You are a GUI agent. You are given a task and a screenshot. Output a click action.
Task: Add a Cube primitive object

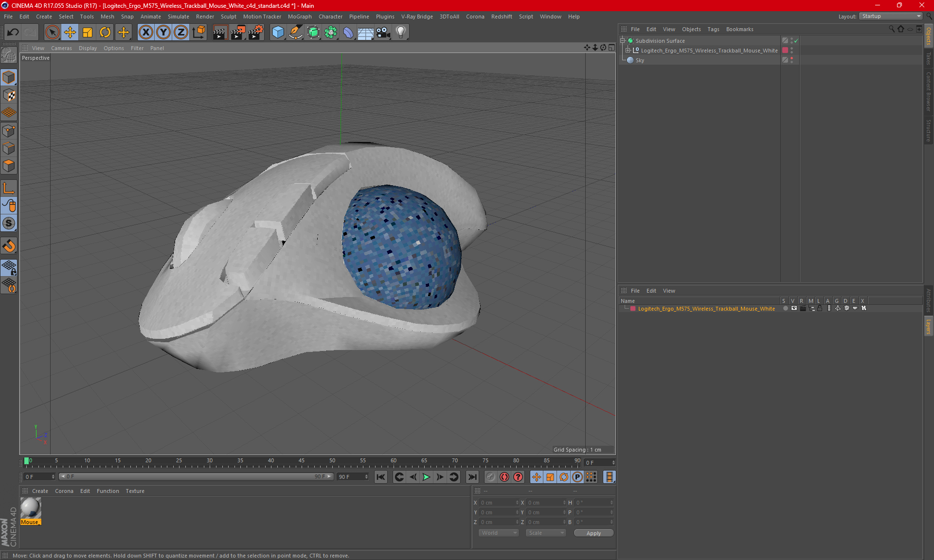pos(278,33)
